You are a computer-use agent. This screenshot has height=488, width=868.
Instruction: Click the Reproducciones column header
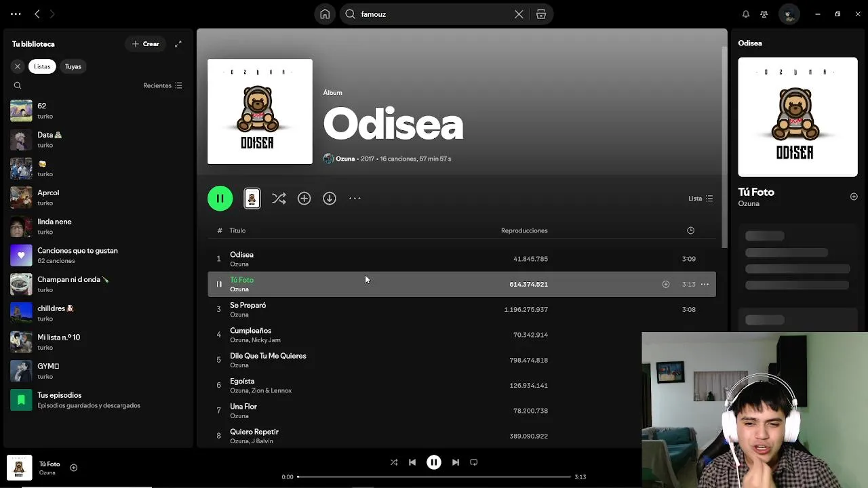[524, 230]
